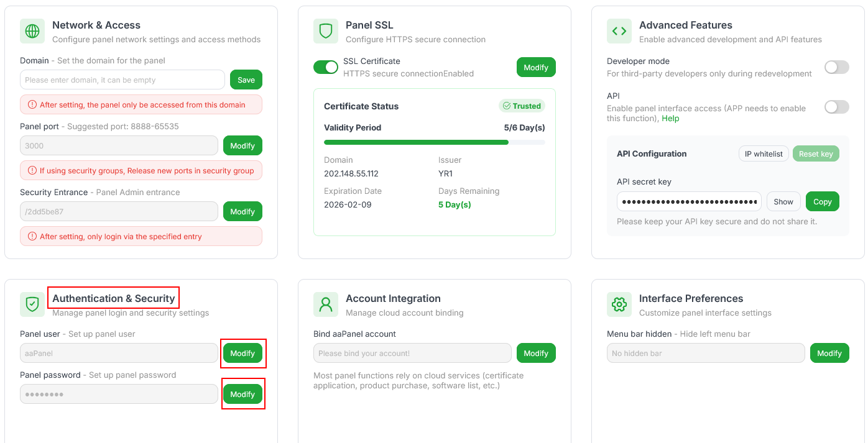Viewport: 868px width, 443px height.
Task: Click the warning icon in the security entrance alert
Action: pyautogui.click(x=32, y=237)
